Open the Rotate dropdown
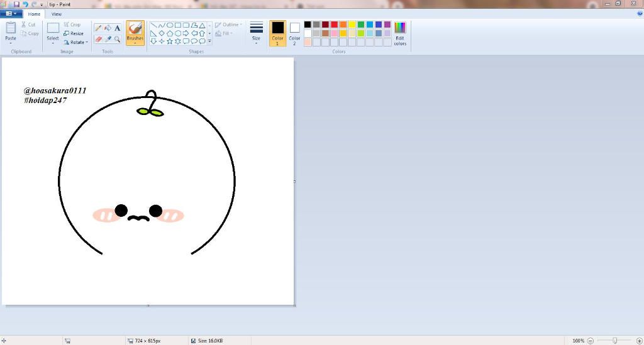This screenshot has width=644, height=345. click(76, 42)
